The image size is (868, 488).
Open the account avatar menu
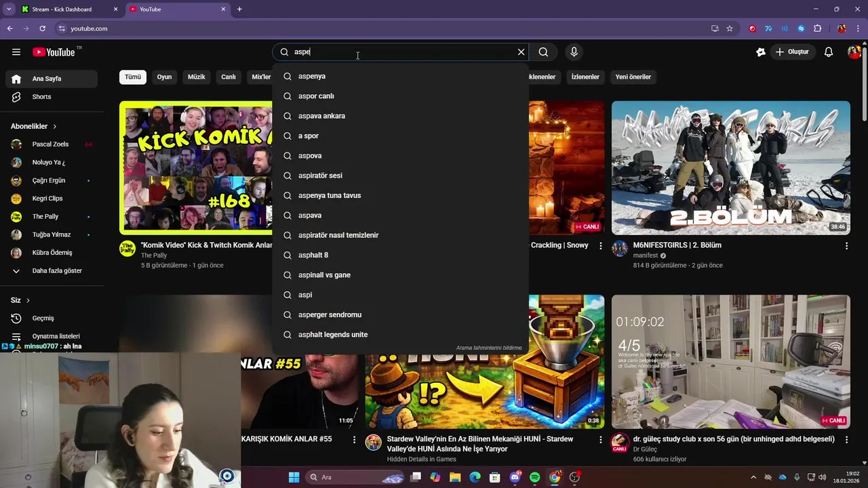click(x=854, y=52)
